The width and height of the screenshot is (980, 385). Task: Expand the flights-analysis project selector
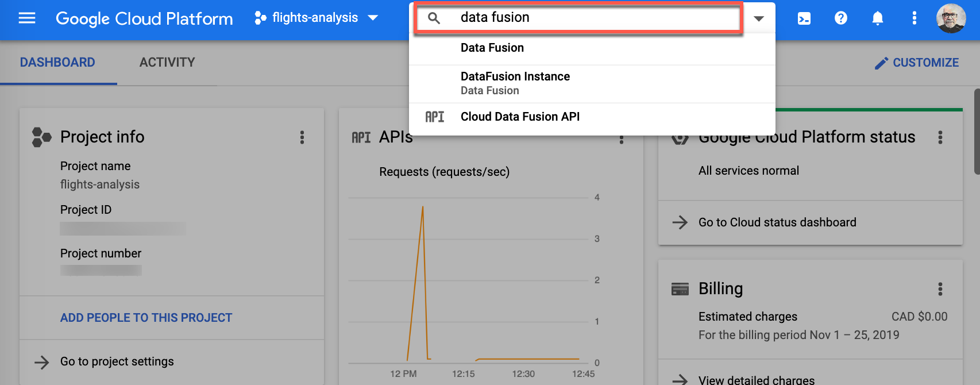pyautogui.click(x=317, y=18)
